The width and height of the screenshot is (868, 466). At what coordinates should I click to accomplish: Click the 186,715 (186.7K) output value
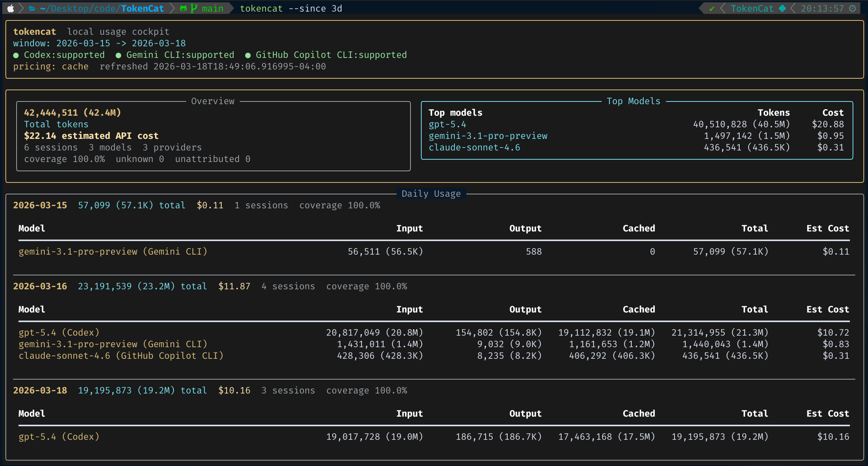pos(499,437)
